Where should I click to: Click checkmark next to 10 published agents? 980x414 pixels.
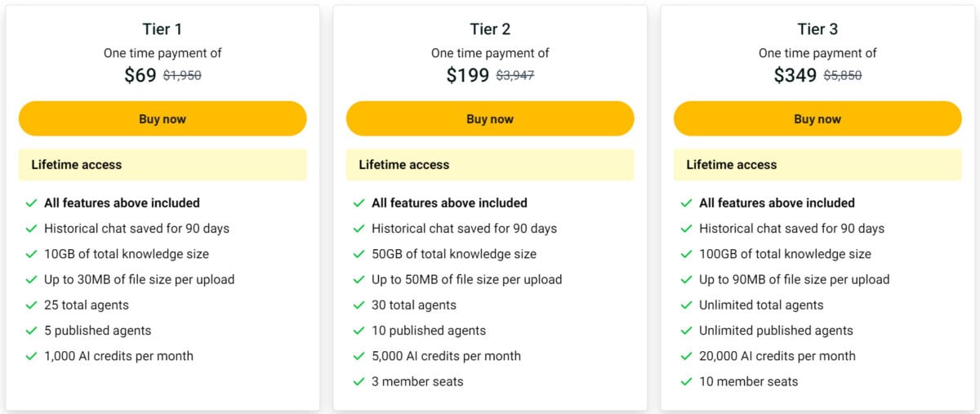pos(359,331)
